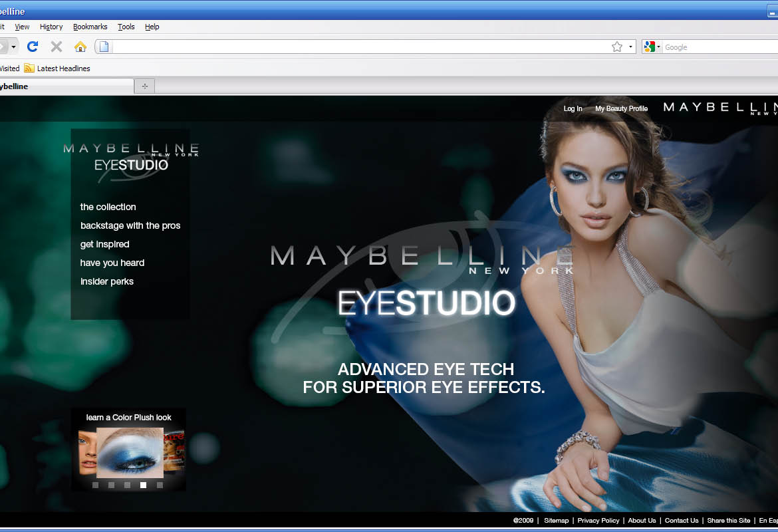The width and height of the screenshot is (778, 532).
Task: Open the Bookmarks menu
Action: (x=90, y=27)
